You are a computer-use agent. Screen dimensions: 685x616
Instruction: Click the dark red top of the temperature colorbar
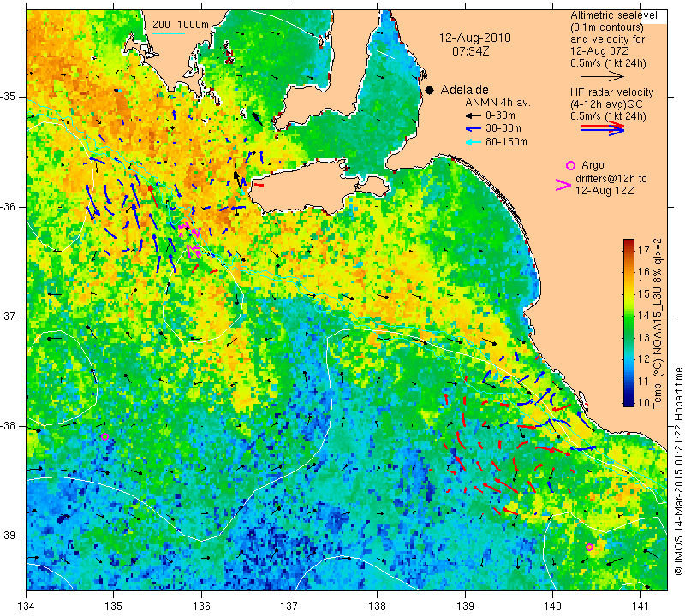pos(628,243)
